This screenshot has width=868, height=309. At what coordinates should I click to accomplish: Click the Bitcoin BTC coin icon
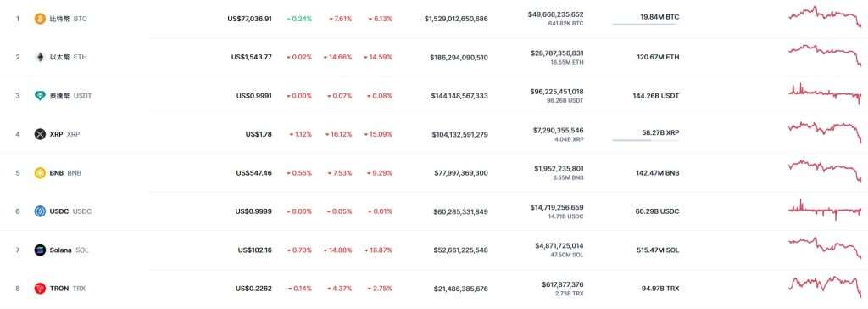pyautogui.click(x=40, y=19)
